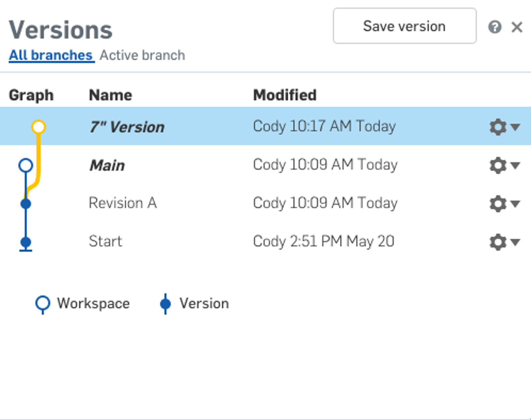Select the Revision A version name

pyautogui.click(x=122, y=203)
